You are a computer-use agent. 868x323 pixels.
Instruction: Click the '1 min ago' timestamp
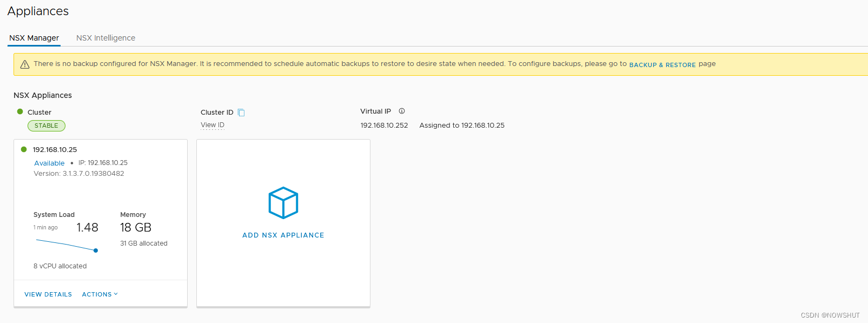coord(45,228)
